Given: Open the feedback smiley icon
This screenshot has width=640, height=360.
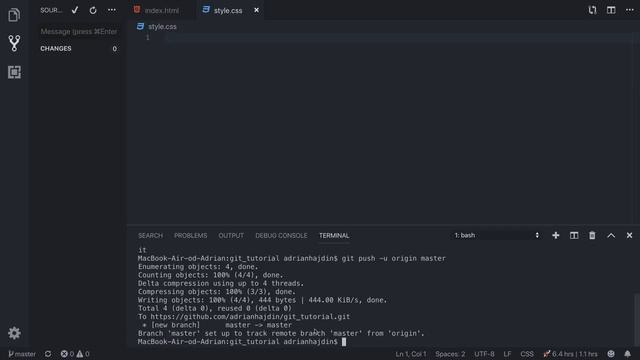Looking at the screenshot, I should pos(611,354).
